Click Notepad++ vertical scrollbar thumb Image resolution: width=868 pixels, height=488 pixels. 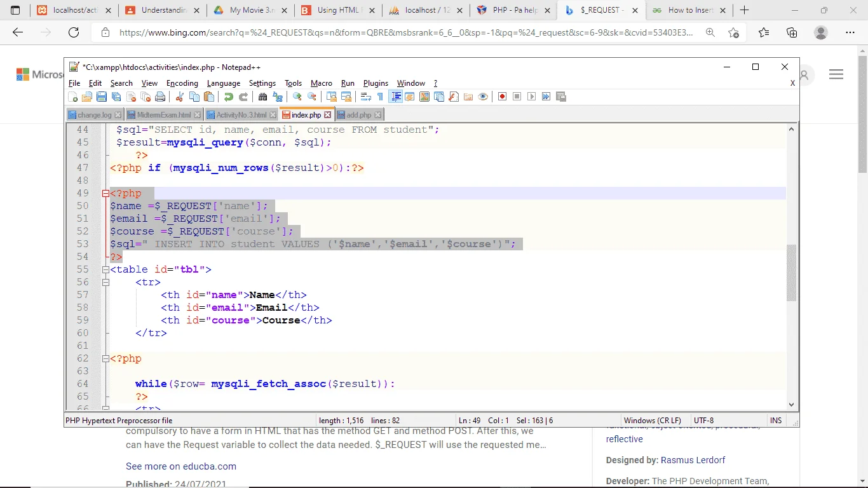[791, 273]
